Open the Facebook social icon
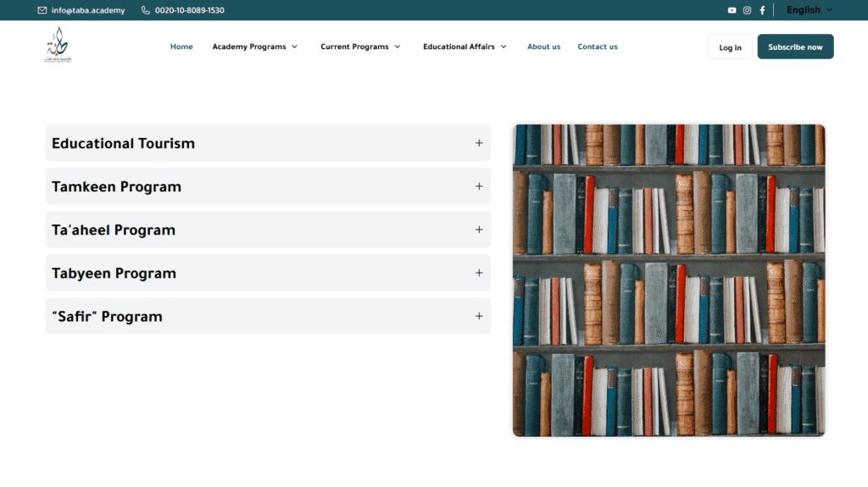Screen dimensions: 868x487 (x=762, y=10)
